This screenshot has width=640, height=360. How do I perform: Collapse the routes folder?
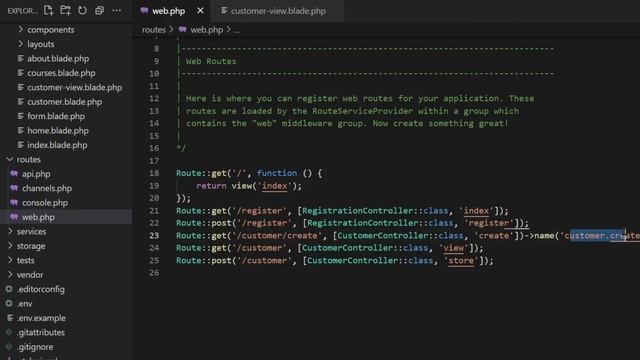click(29, 160)
